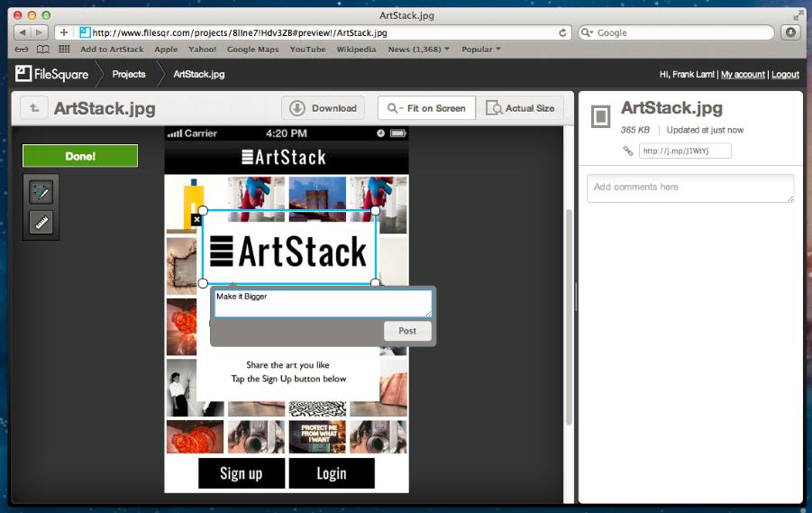Click the Download button
812x513 pixels.
click(324, 108)
